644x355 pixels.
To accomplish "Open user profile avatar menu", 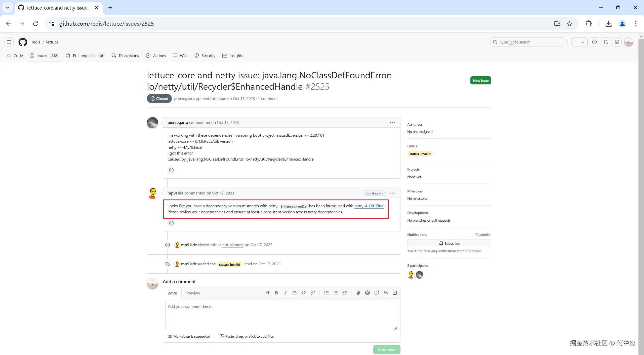I will point(629,42).
